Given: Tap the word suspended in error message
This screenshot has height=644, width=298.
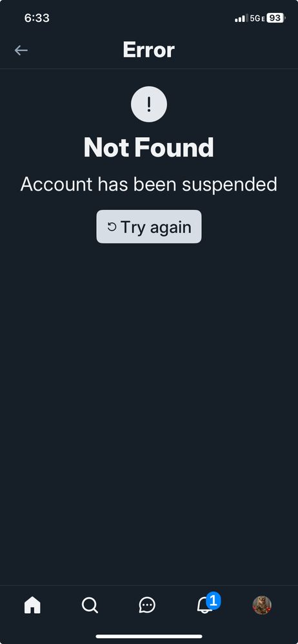Looking at the screenshot, I should pyautogui.click(x=230, y=185).
